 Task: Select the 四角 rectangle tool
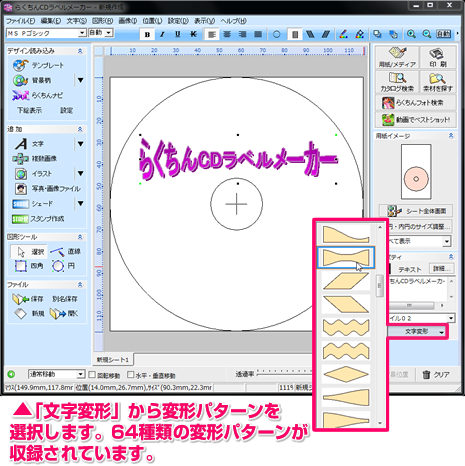29,266
